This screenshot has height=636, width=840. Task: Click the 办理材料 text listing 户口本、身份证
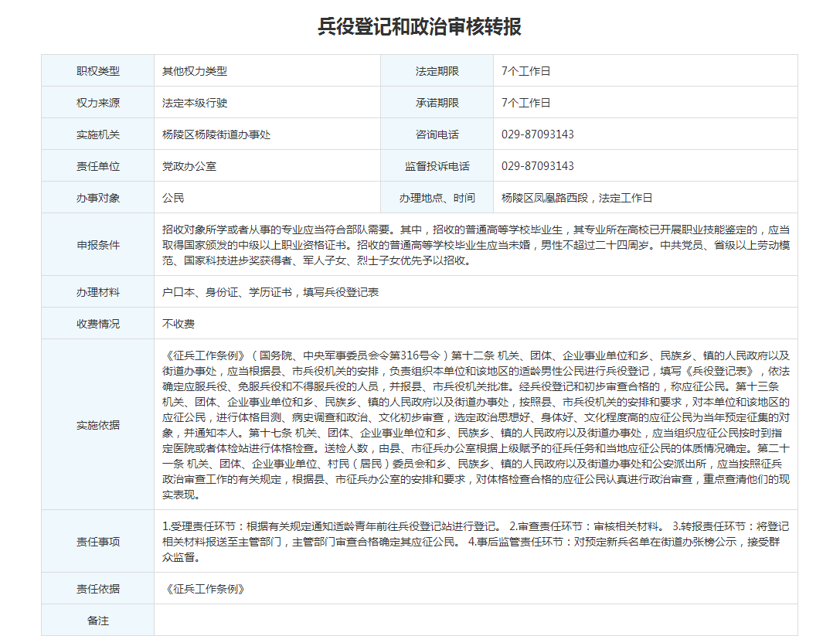tap(270, 292)
